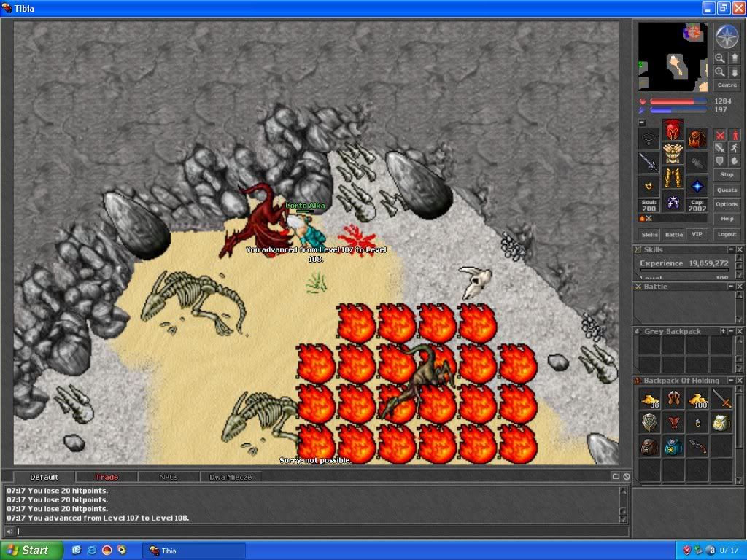This screenshot has height=560, width=747.
Task: Open the Windows Start menu
Action: pos(31,551)
